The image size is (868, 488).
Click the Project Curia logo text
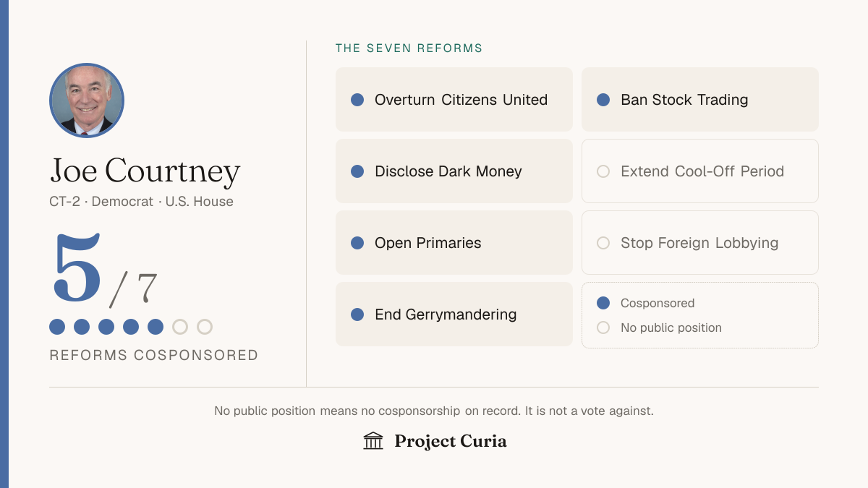(451, 441)
